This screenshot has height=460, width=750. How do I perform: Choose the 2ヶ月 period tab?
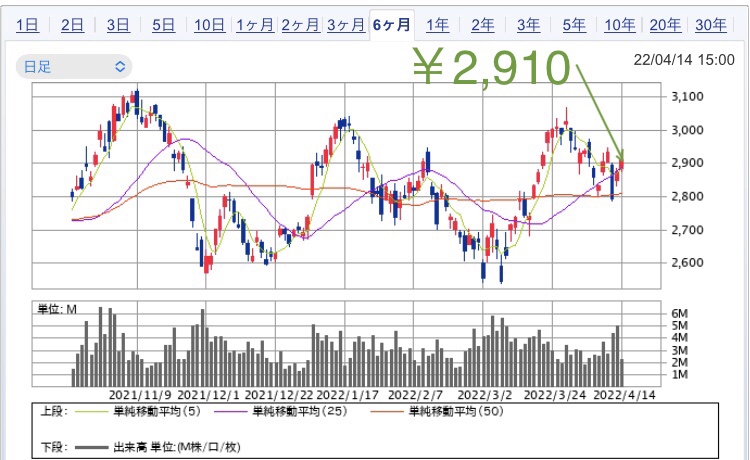[300, 25]
